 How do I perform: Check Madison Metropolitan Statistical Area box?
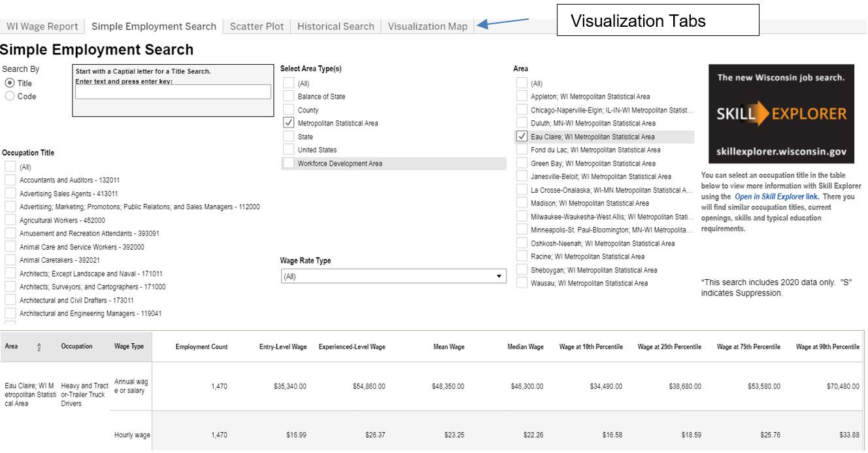522,203
